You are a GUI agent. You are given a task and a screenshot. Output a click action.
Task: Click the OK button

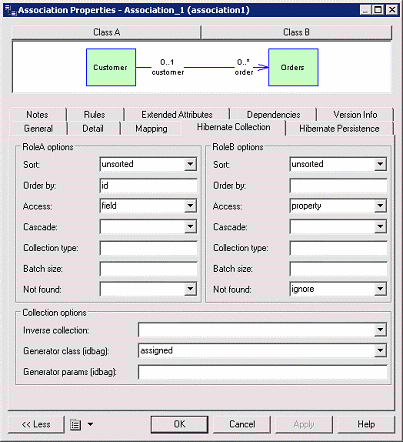[179, 424]
